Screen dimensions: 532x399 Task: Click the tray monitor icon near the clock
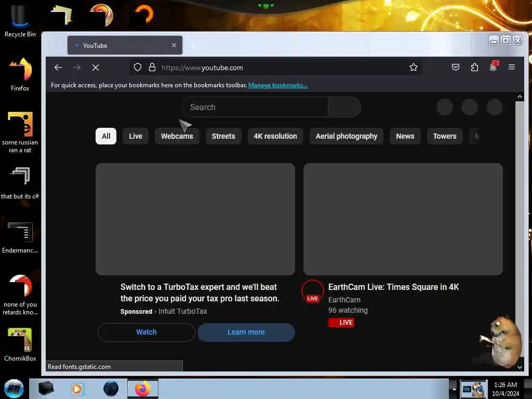468,389
